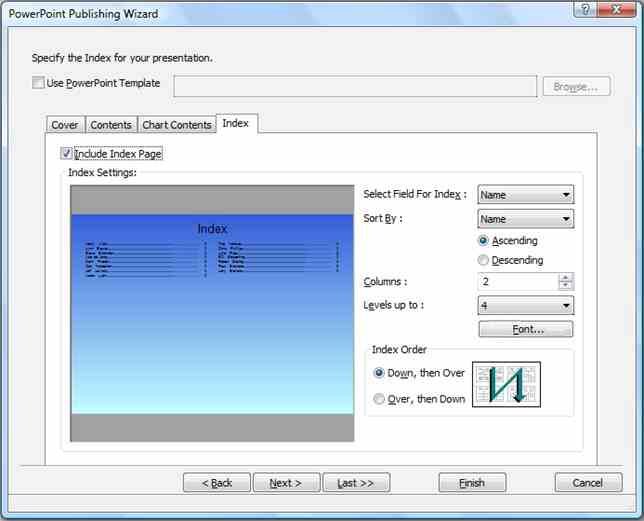Uncheck Include Index Page checkbox
The image size is (644, 521).
67,154
